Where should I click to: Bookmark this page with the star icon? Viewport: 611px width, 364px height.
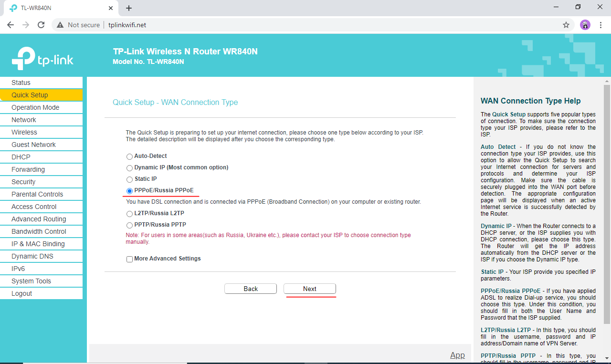pos(566,25)
